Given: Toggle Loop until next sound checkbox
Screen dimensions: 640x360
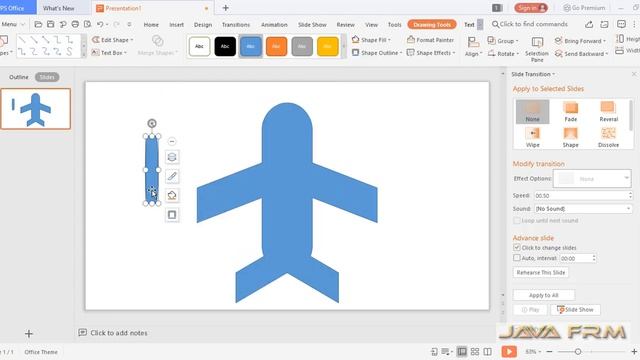Looking at the screenshot, I should 517,220.
